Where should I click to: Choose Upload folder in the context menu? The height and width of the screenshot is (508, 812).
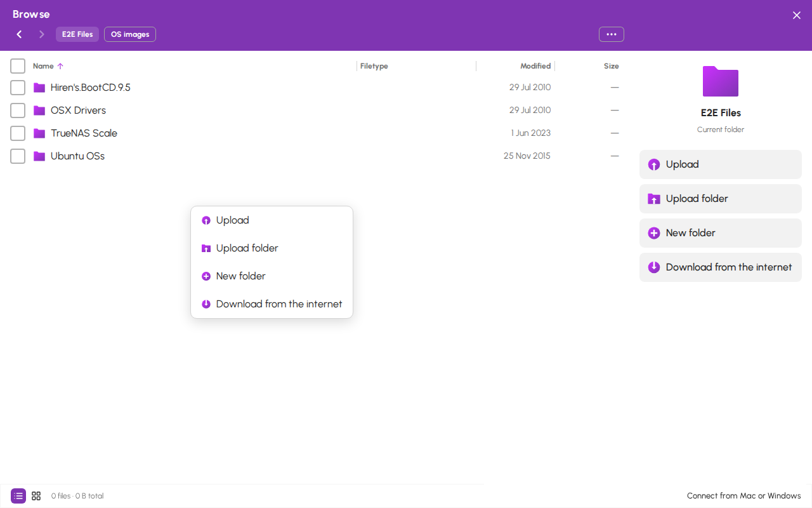[x=272, y=248]
